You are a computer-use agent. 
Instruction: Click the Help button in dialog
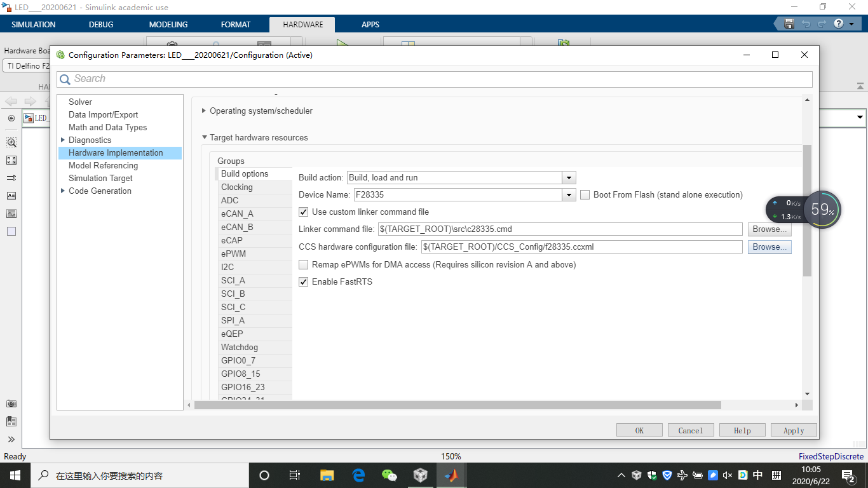pos(742,430)
